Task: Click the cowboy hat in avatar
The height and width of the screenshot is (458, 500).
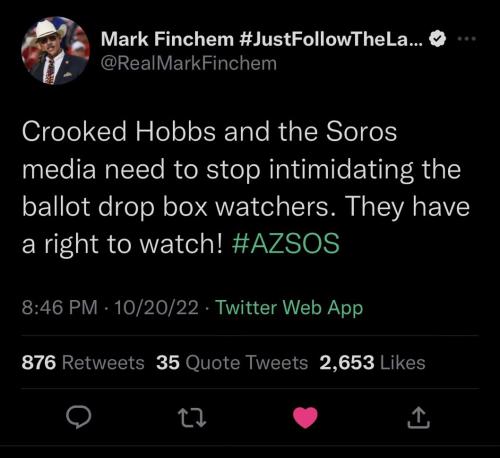Action: pos(49,29)
